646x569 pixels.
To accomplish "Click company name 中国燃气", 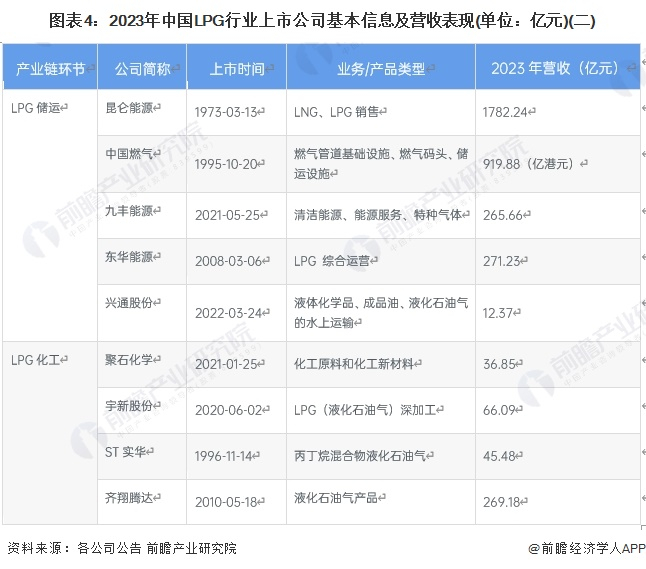I will click(129, 154).
